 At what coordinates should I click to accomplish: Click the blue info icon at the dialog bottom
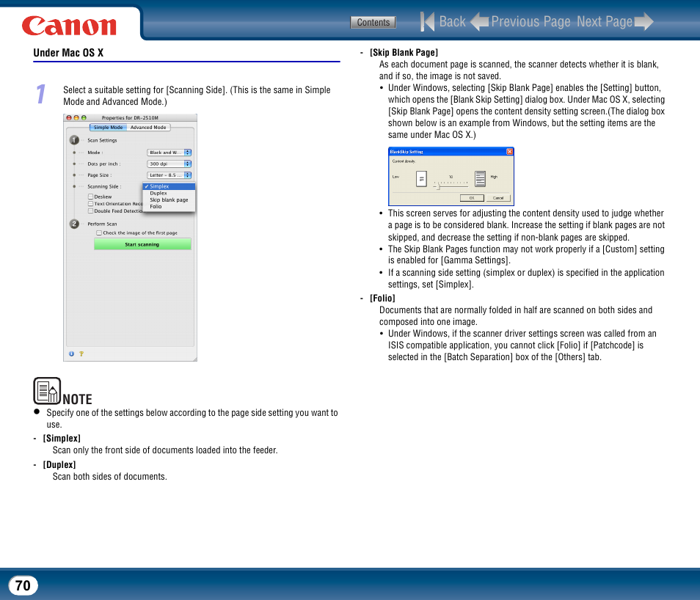[x=71, y=354]
